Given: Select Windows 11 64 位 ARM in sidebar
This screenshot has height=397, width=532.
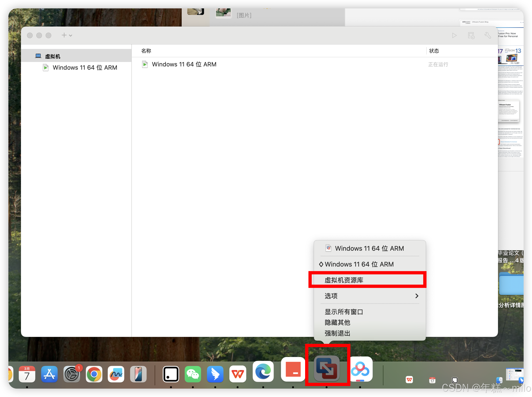Looking at the screenshot, I should (85, 68).
